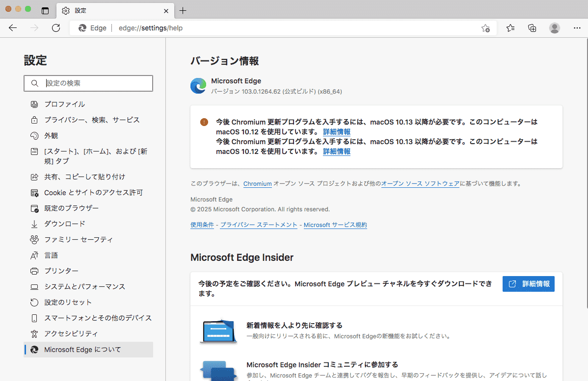588x381 pixels.
Task: Click the lock icon for プライバシー、検索、サービス
Action: (34, 120)
